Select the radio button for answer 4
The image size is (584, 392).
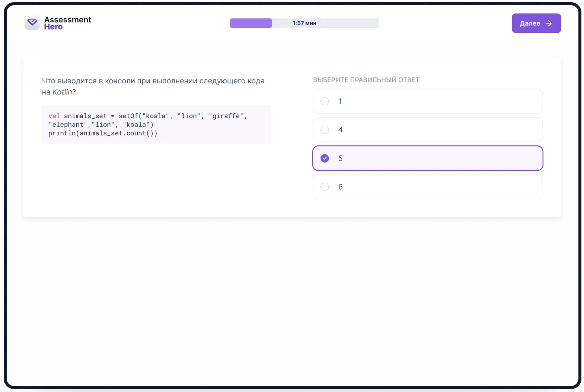point(325,130)
